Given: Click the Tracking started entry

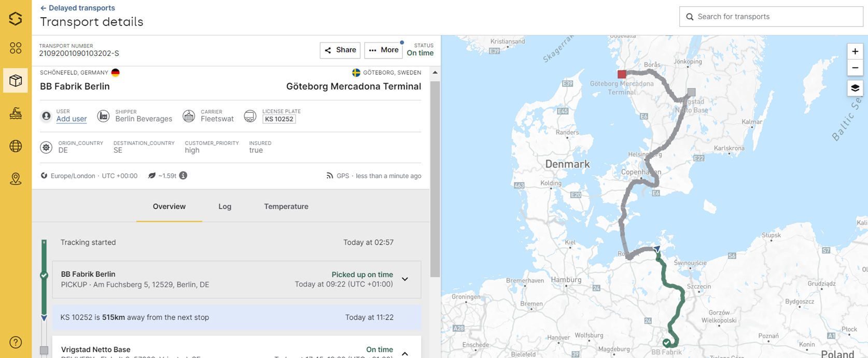Looking at the screenshot, I should pos(88,242).
